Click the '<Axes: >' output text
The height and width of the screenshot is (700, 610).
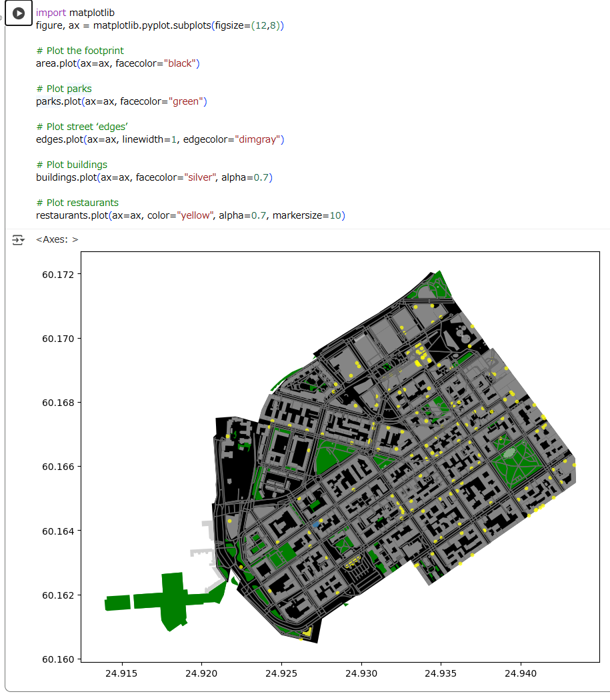click(57, 239)
